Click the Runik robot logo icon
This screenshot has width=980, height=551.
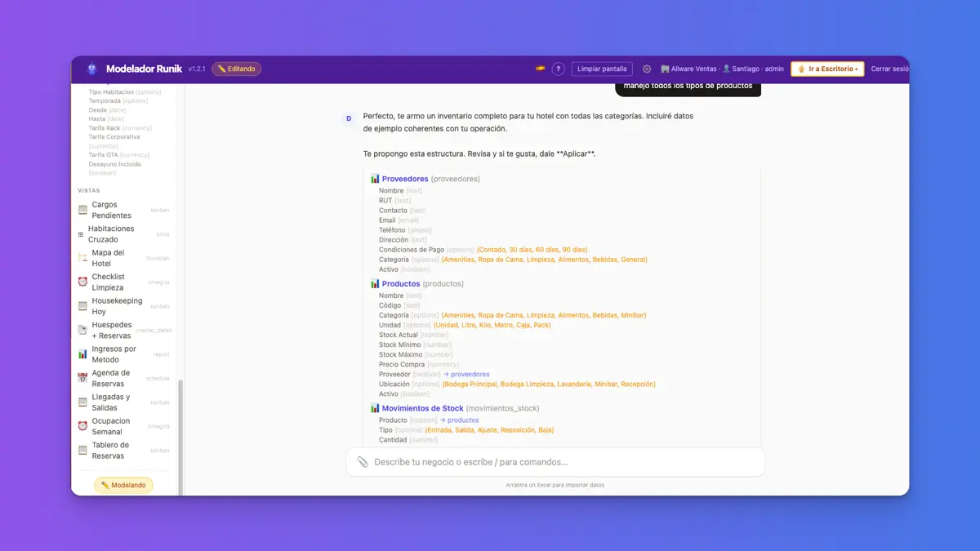tap(92, 69)
